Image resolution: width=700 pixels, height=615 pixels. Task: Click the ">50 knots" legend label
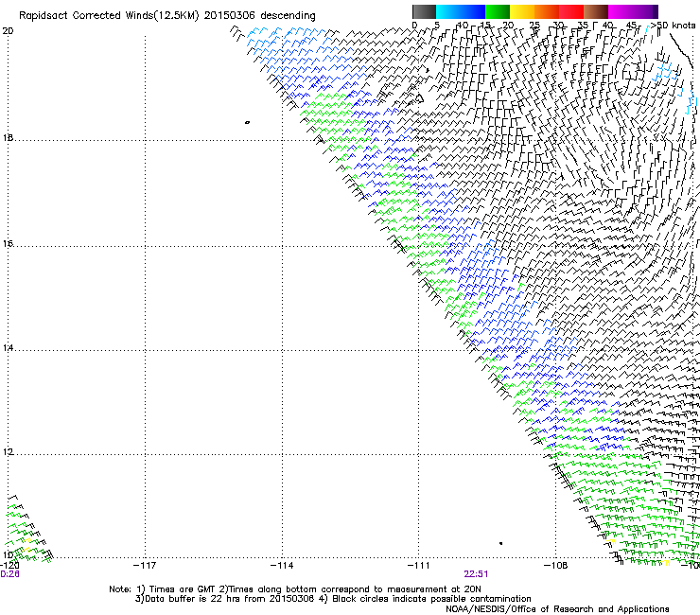pos(674,25)
